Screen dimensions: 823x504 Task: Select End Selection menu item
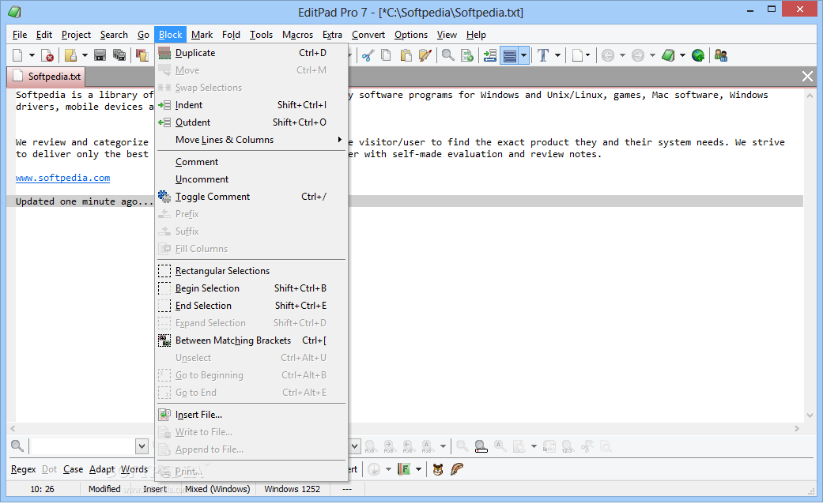(x=251, y=305)
